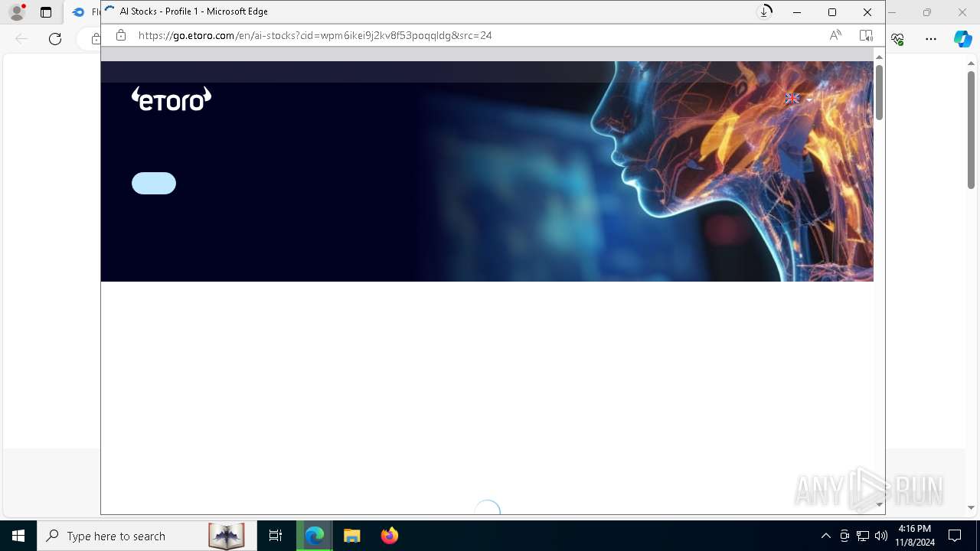Open Tab actions menu in background Edge
The height and width of the screenshot is (551, 980).
(x=46, y=12)
